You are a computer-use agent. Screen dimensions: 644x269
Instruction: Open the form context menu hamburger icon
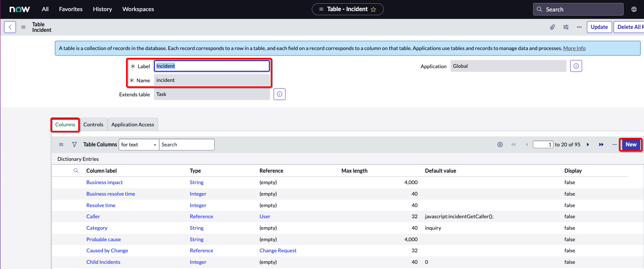(x=23, y=27)
